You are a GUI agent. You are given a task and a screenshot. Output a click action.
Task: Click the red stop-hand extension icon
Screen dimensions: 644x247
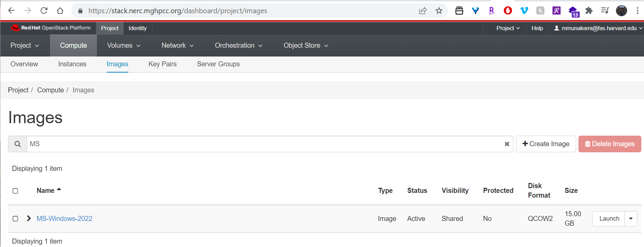(x=508, y=10)
